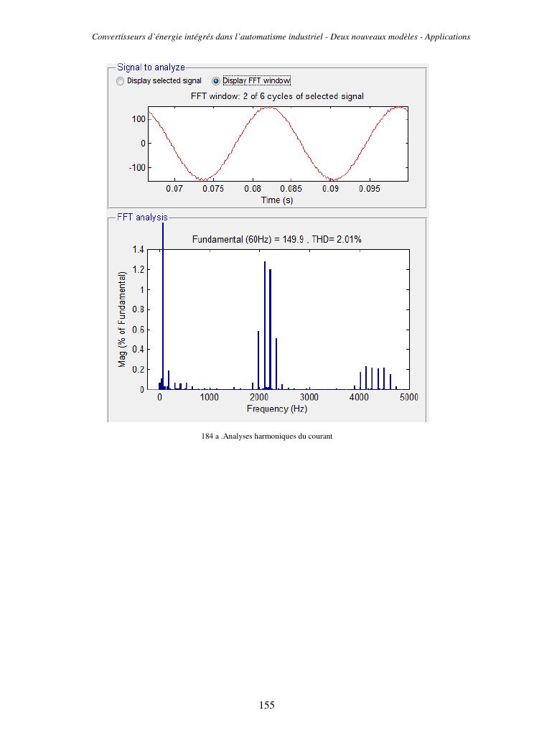Click the page number 155
534x756 pixels.
(267, 705)
